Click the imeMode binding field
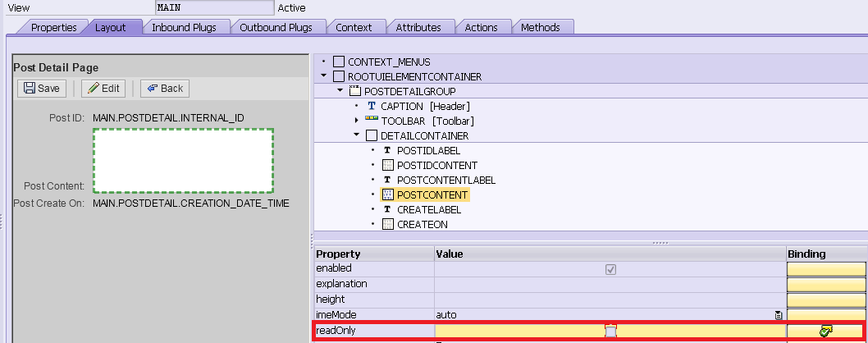The image size is (868, 343). pyautogui.click(x=826, y=315)
